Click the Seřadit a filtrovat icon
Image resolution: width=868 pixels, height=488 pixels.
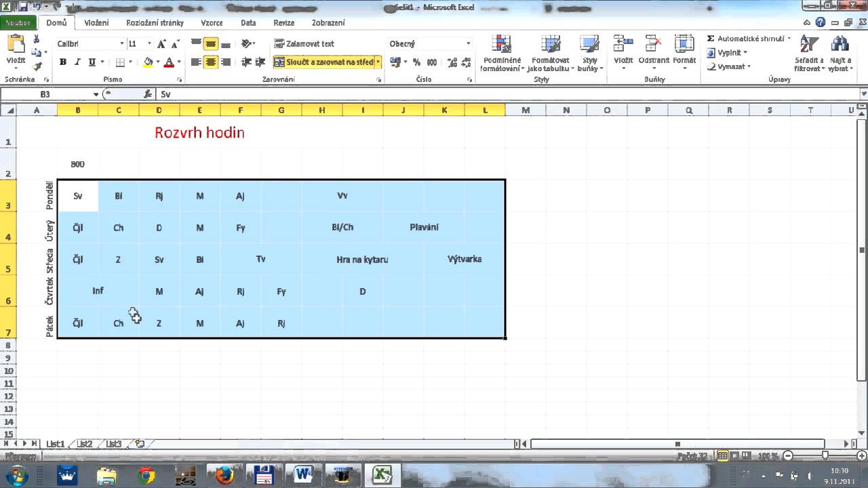808,44
